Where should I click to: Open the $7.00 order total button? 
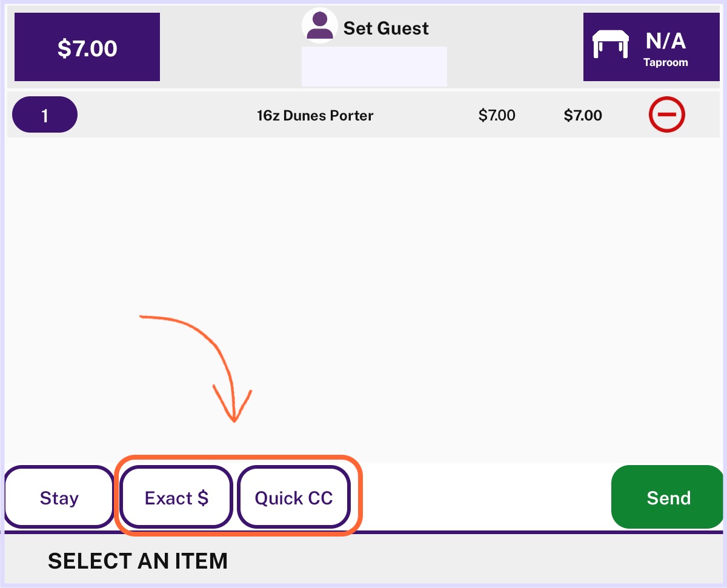(x=87, y=47)
